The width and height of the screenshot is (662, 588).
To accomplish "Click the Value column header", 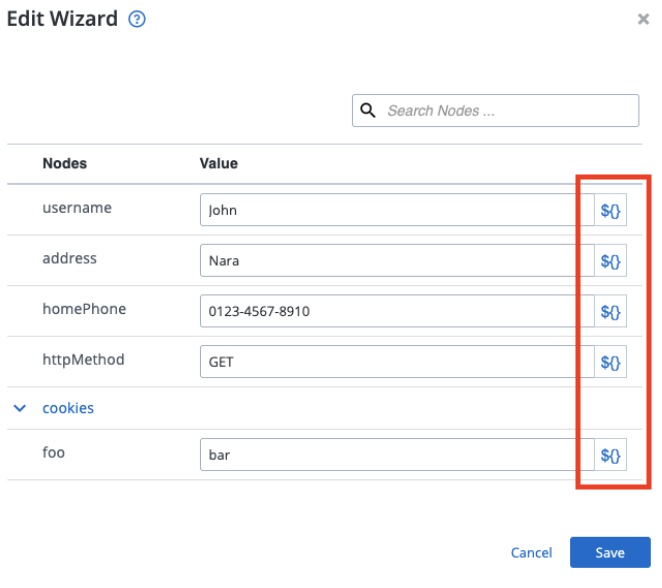I will point(219,163).
